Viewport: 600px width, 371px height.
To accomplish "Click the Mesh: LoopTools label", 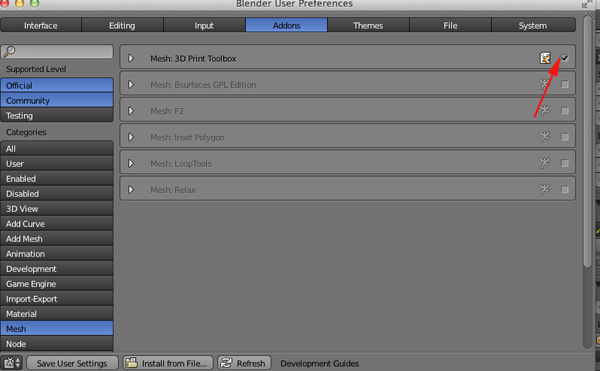I will coord(181,164).
